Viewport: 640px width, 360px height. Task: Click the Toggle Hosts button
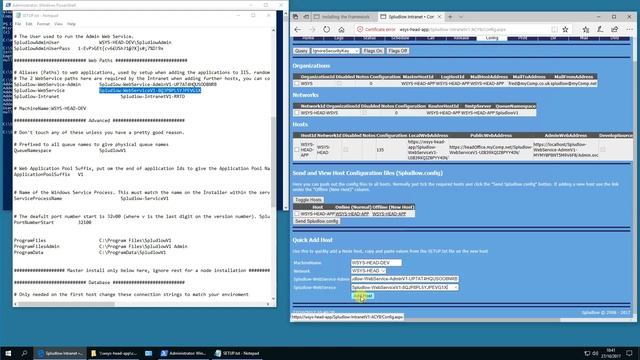point(309,200)
